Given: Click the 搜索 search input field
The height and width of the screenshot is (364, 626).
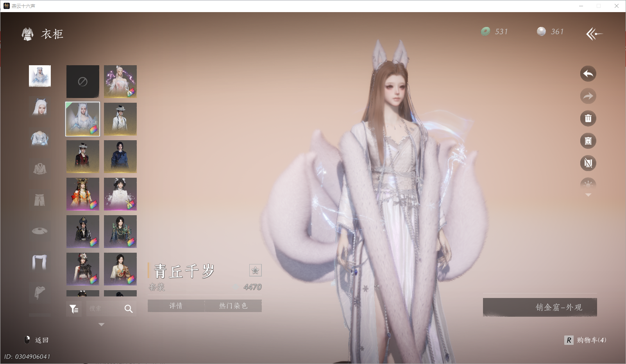Looking at the screenshot, I should point(104,309).
